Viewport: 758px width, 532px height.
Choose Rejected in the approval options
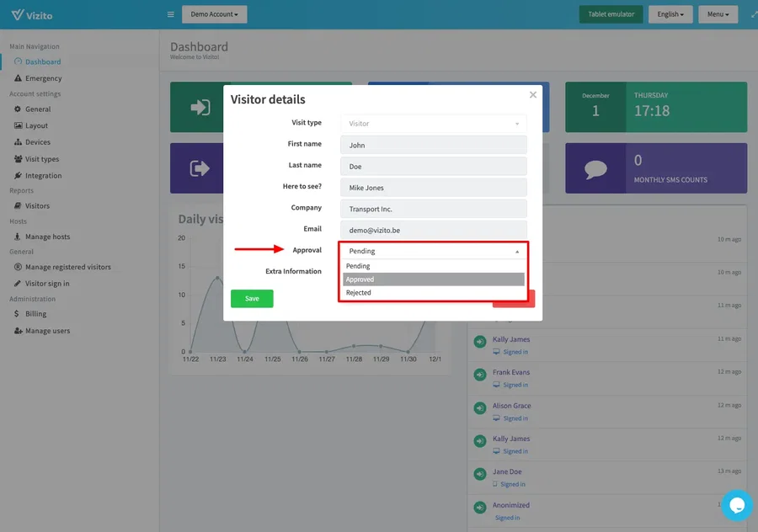click(433, 293)
